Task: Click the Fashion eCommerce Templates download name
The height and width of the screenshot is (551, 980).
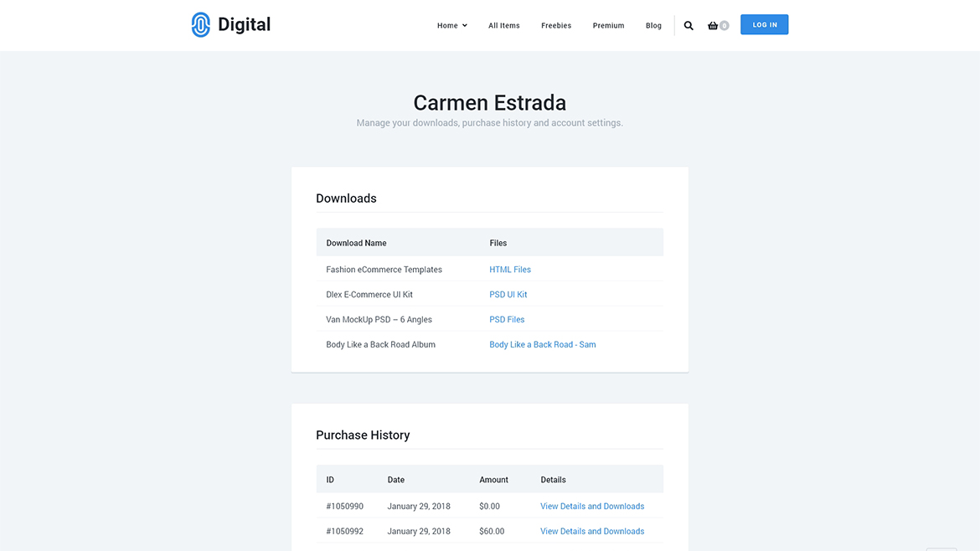Action: click(x=384, y=270)
